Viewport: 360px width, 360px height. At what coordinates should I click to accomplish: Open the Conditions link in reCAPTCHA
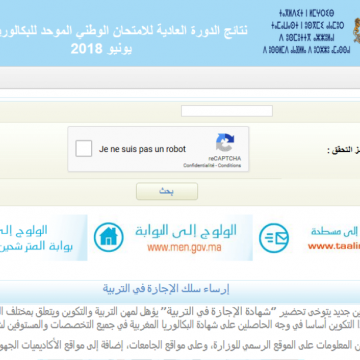pos(229,165)
